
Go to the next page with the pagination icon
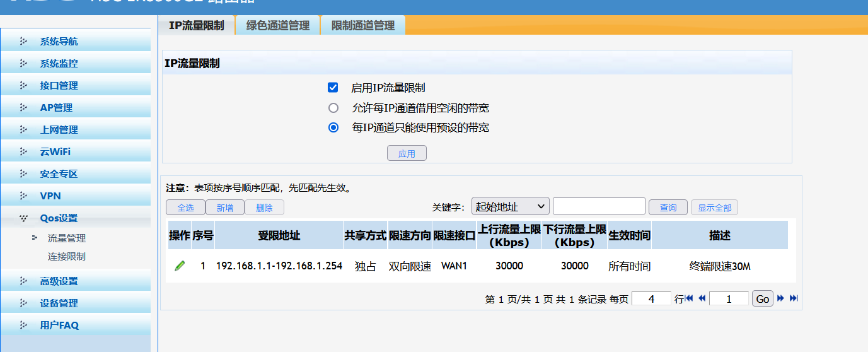tap(780, 298)
